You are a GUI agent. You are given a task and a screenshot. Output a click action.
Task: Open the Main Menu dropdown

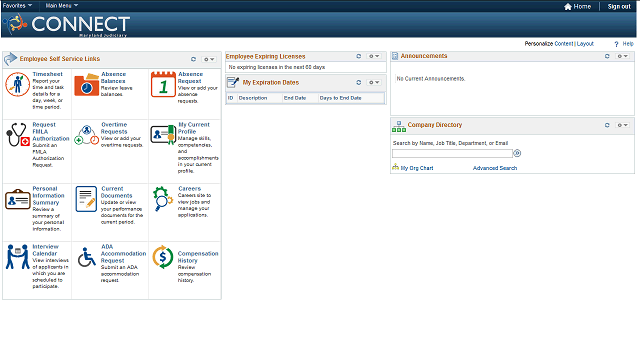pos(62,6)
